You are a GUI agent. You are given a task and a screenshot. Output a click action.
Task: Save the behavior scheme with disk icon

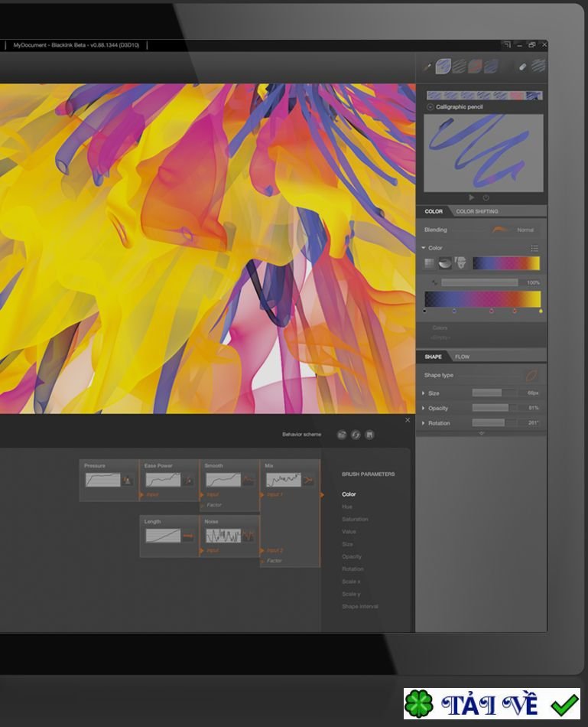pyautogui.click(x=369, y=435)
